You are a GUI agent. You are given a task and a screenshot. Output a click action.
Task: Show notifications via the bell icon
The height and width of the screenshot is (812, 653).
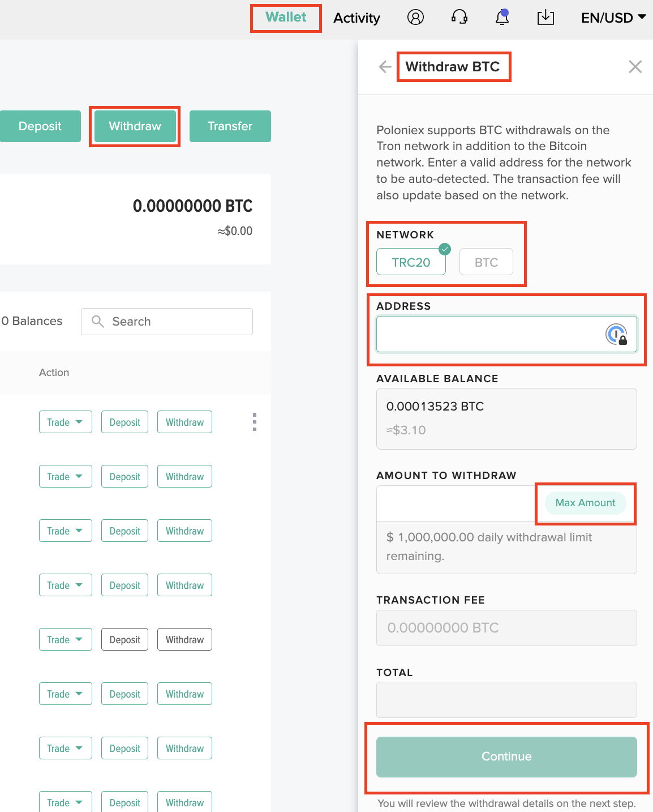click(502, 17)
